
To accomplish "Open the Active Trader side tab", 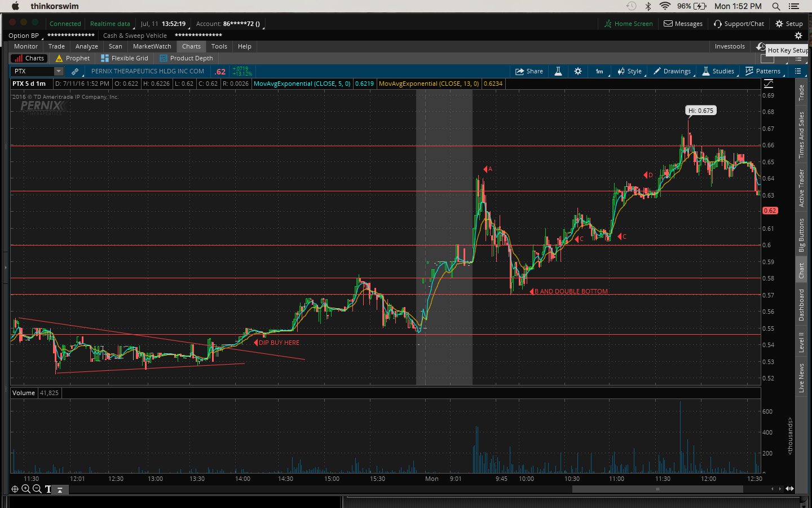I will (801, 188).
